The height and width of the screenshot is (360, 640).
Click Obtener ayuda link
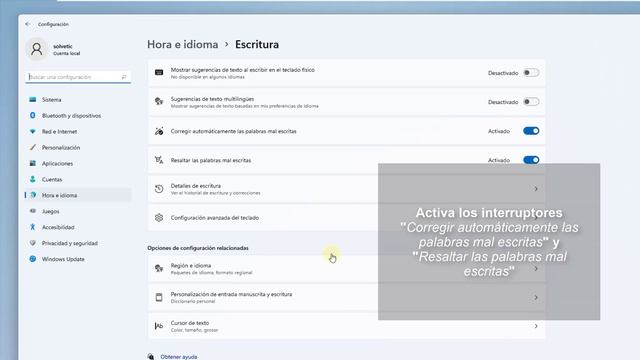coord(179,357)
